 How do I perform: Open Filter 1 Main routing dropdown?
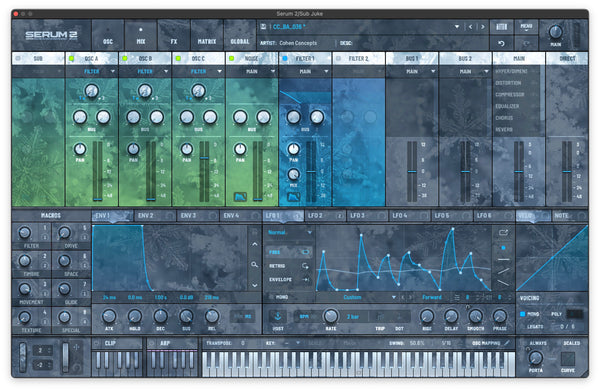click(x=305, y=72)
